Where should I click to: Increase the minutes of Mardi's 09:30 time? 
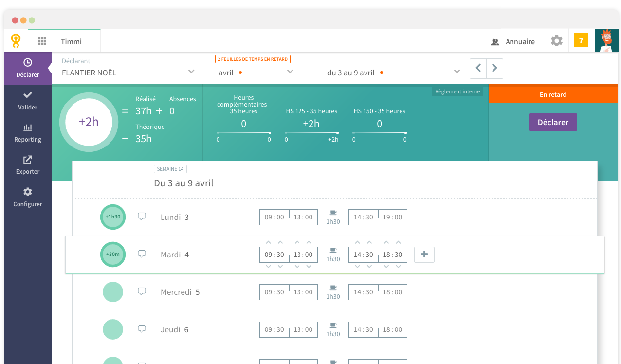click(x=280, y=242)
